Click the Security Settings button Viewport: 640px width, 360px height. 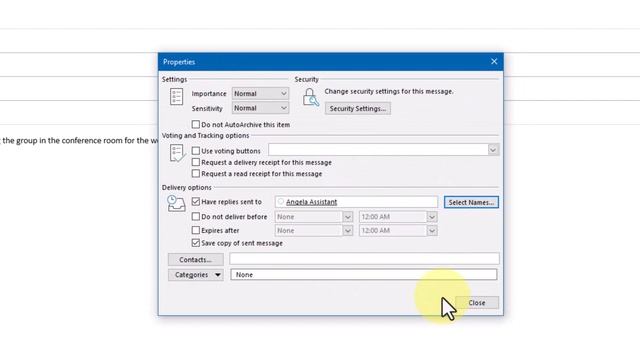click(x=358, y=109)
